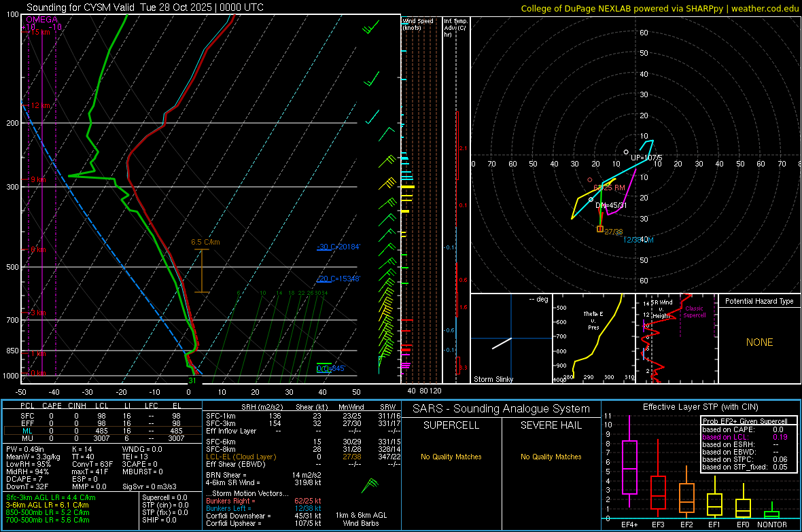
Task: Click the 'SARS - Sounding Analogue System' header
Action: (x=502, y=409)
